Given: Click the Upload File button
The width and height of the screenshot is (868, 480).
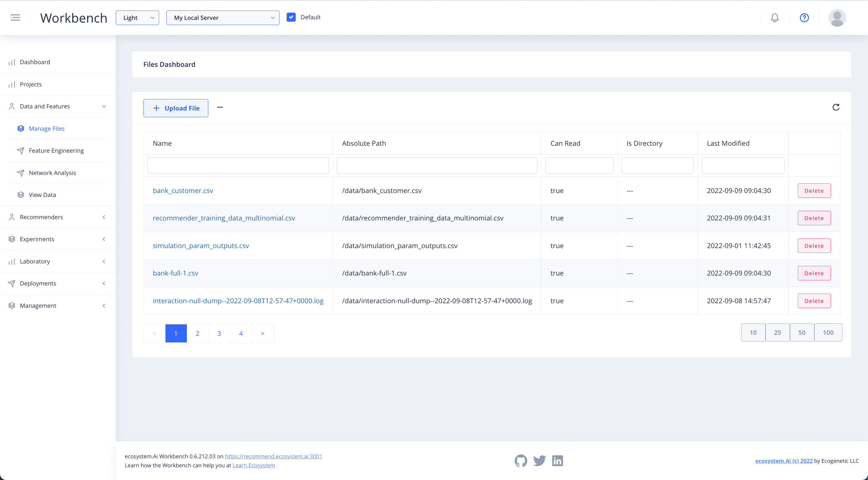Looking at the screenshot, I should coord(175,108).
